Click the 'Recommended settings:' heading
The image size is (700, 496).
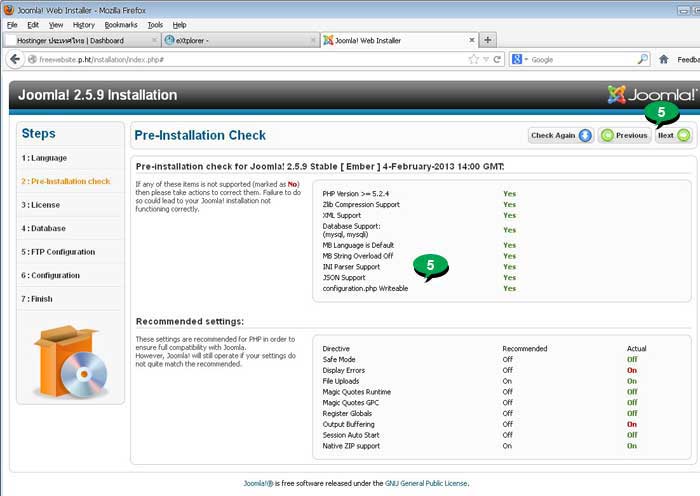coord(190,321)
